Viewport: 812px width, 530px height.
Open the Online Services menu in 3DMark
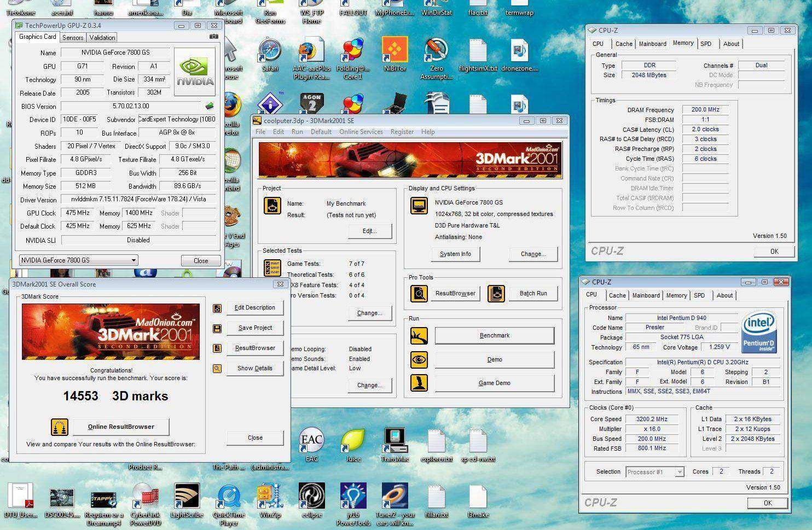(361, 132)
